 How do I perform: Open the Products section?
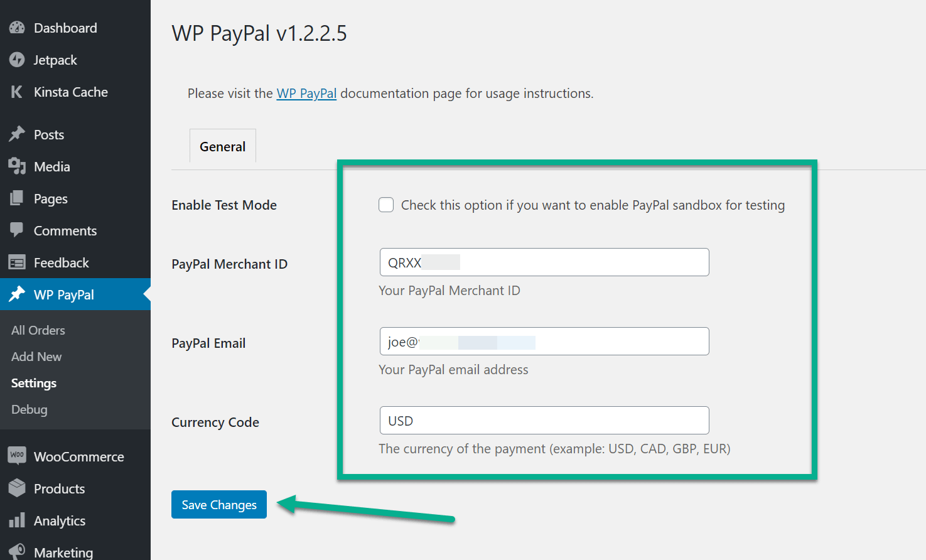[59, 488]
